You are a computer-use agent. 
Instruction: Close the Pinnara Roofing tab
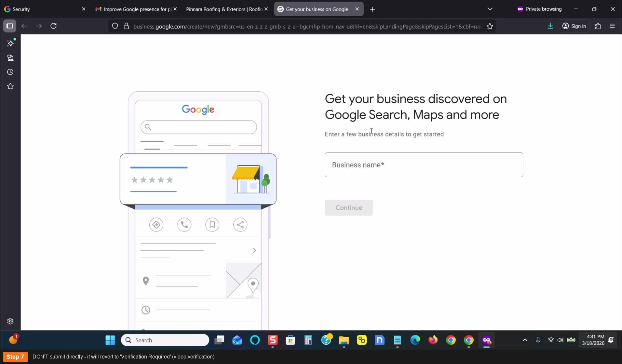pyautogui.click(x=266, y=9)
